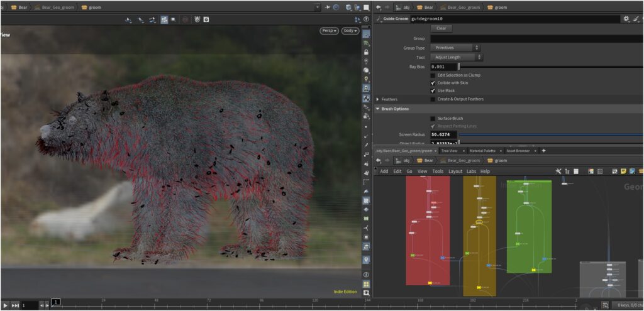
Task: Start playback with the timeline play button
Action: pos(5,306)
